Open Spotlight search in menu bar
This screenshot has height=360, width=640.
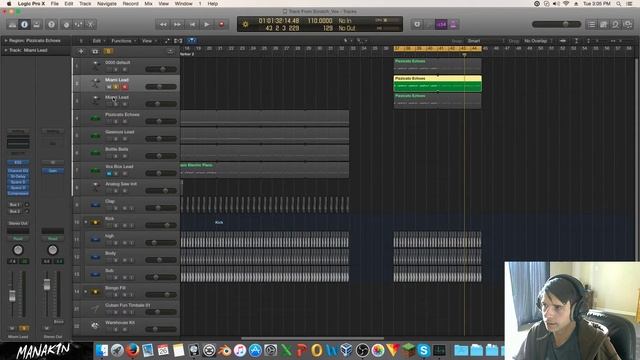click(x=619, y=3)
